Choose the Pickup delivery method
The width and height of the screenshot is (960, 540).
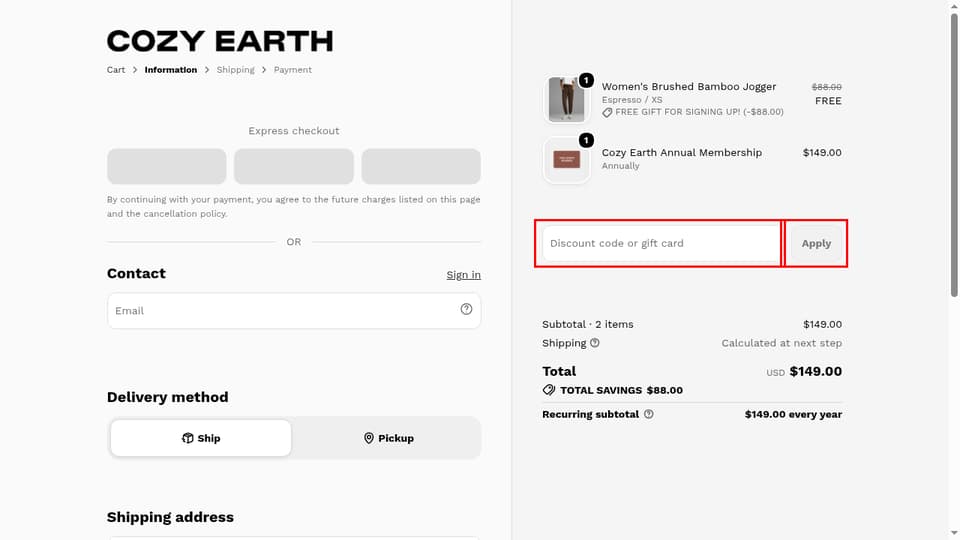pos(388,438)
